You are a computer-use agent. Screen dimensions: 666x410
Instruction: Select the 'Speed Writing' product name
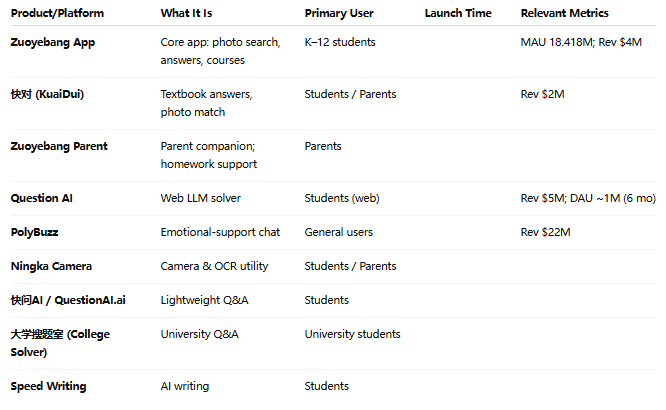48,386
